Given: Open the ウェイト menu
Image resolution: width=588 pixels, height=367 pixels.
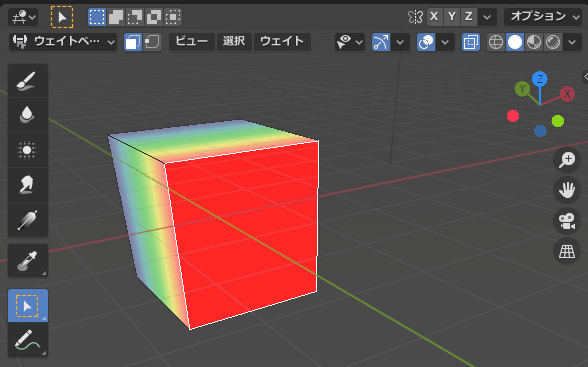Looking at the screenshot, I should coord(282,42).
